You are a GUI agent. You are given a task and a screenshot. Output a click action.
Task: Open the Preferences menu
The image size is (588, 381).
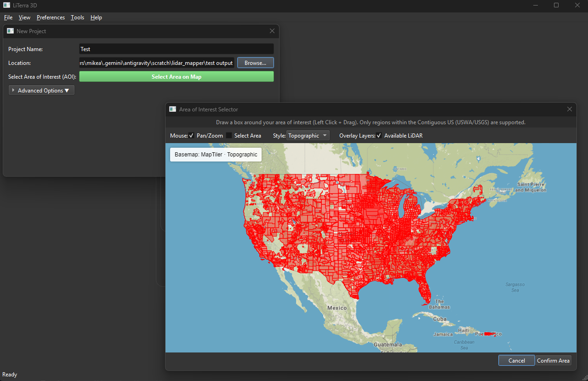(x=51, y=17)
